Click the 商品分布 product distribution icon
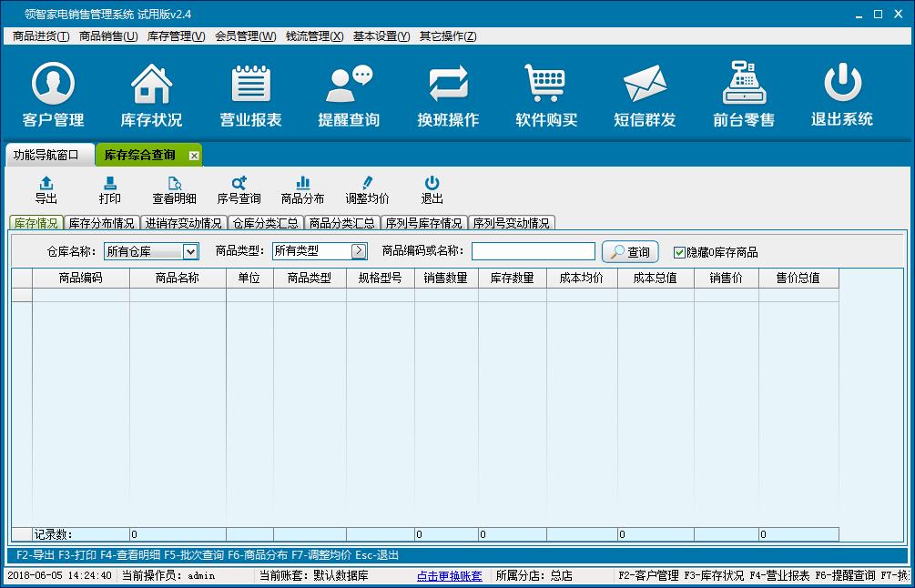The image size is (915, 588). (x=303, y=190)
